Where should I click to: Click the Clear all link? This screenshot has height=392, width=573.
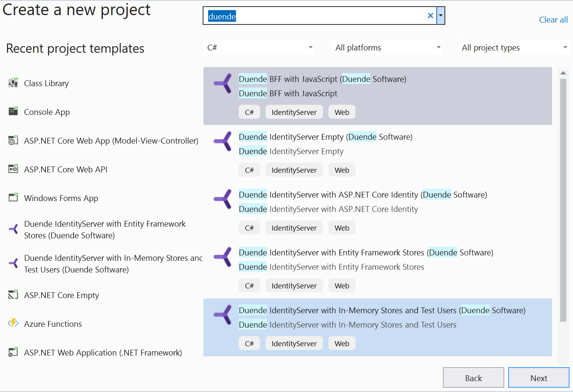(x=553, y=19)
